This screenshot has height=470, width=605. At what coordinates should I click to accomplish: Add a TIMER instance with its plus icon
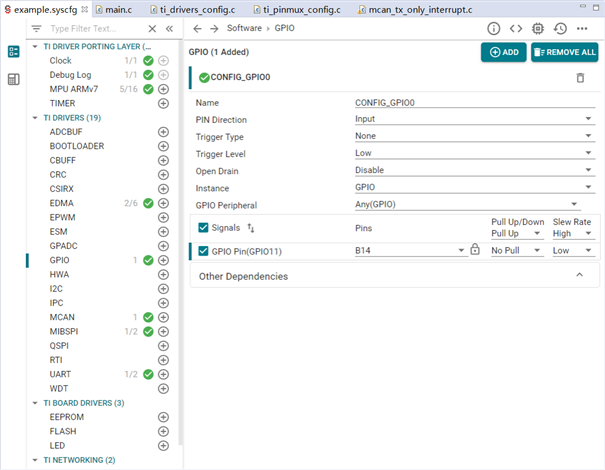coord(163,103)
